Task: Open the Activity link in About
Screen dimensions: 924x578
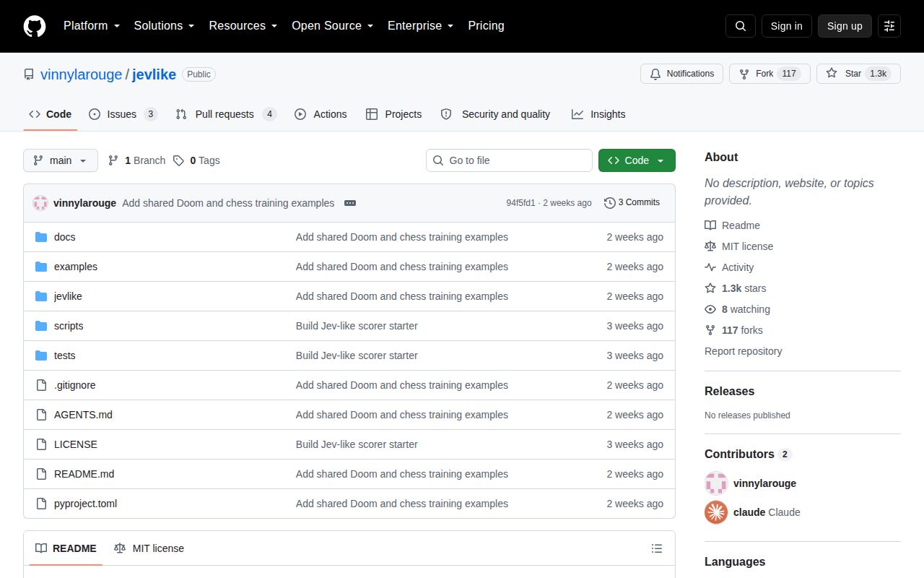Action: tap(738, 267)
